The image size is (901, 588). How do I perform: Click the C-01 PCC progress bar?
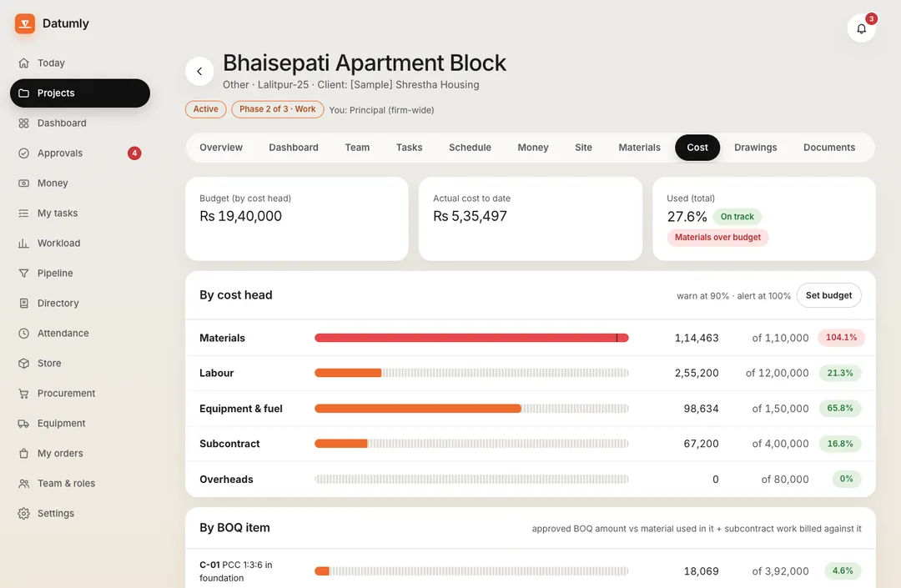(471, 570)
